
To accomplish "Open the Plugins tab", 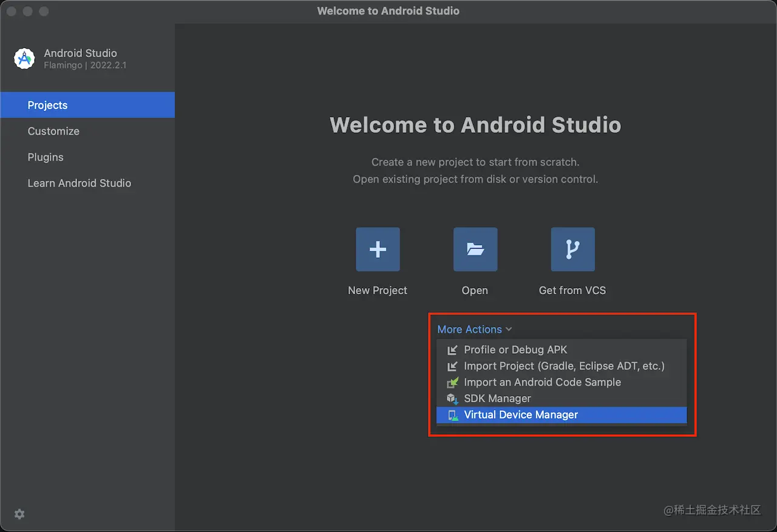I will (x=87, y=157).
